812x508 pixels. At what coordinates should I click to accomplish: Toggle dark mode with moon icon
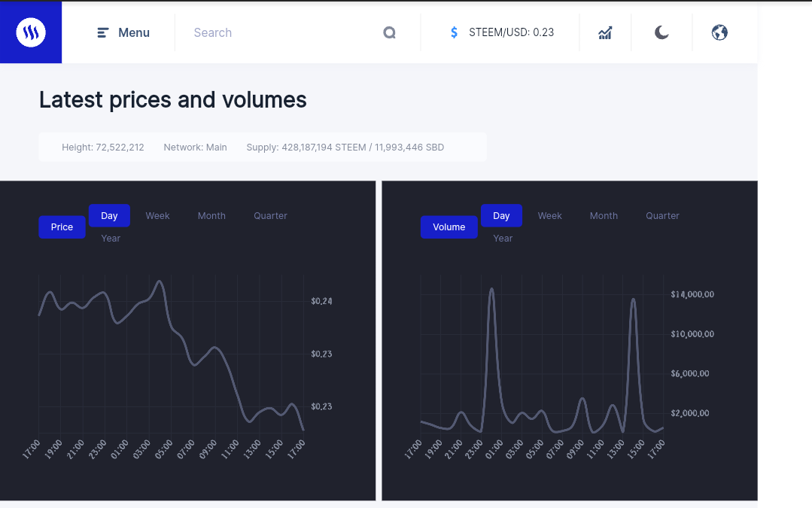coord(661,32)
